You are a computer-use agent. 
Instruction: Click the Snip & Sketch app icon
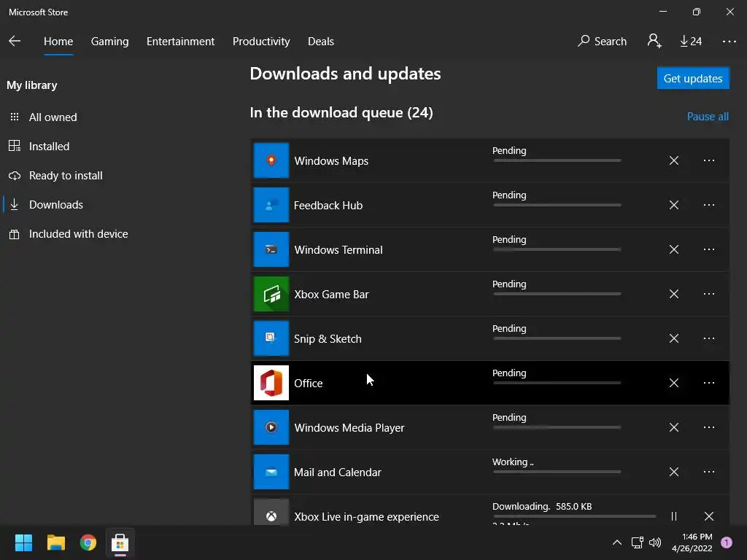pos(271,338)
